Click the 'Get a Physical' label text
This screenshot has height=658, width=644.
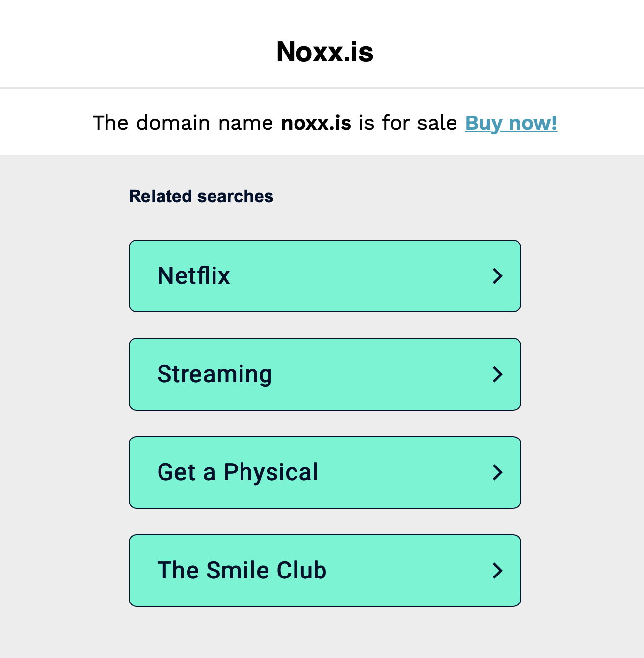(x=238, y=472)
